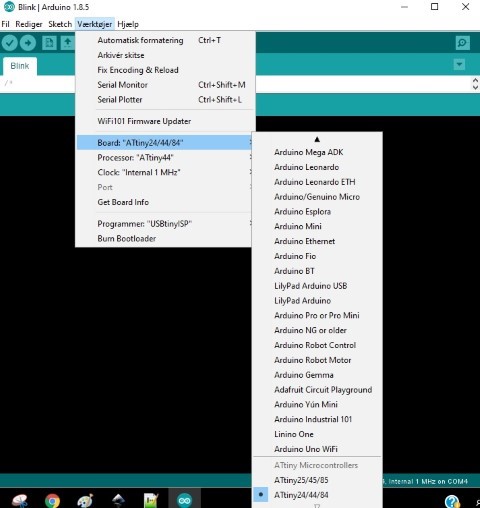The height and width of the screenshot is (508, 480).
Task: Open the Rediger menu
Action: coord(29,24)
